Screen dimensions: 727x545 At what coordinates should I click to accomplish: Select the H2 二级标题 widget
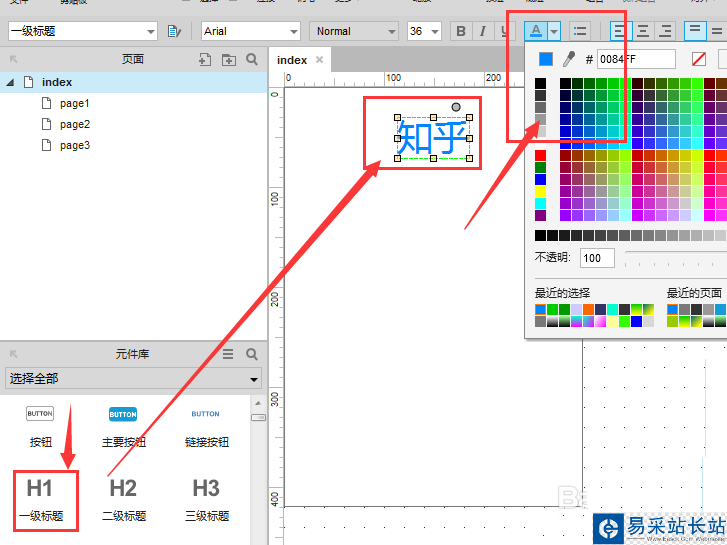tap(124, 500)
